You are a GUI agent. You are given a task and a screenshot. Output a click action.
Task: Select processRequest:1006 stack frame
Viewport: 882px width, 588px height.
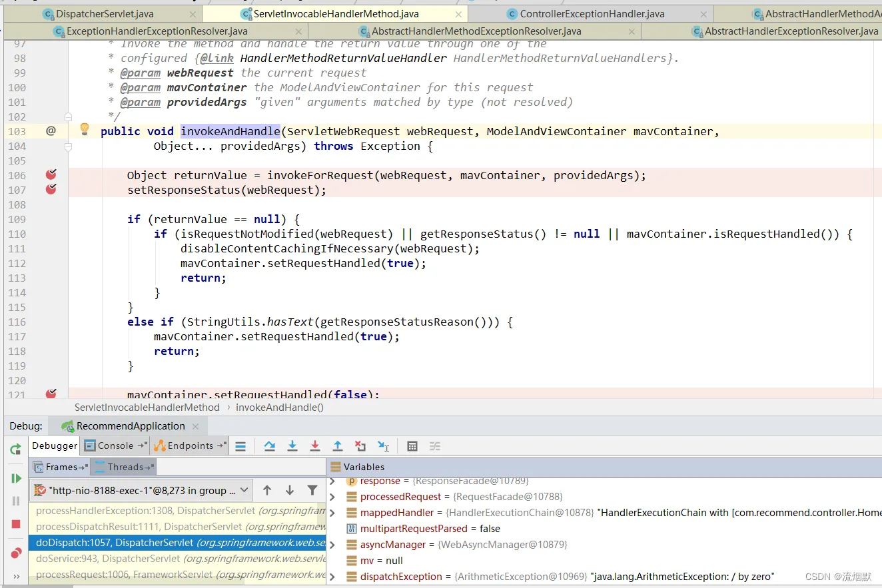coord(177,575)
